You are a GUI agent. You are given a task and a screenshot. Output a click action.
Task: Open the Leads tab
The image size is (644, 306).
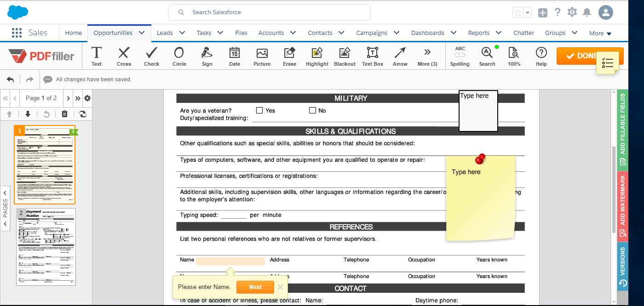[x=165, y=33]
